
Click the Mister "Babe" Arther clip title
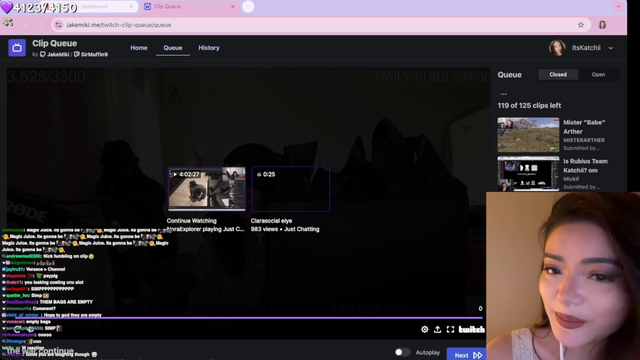click(584, 127)
